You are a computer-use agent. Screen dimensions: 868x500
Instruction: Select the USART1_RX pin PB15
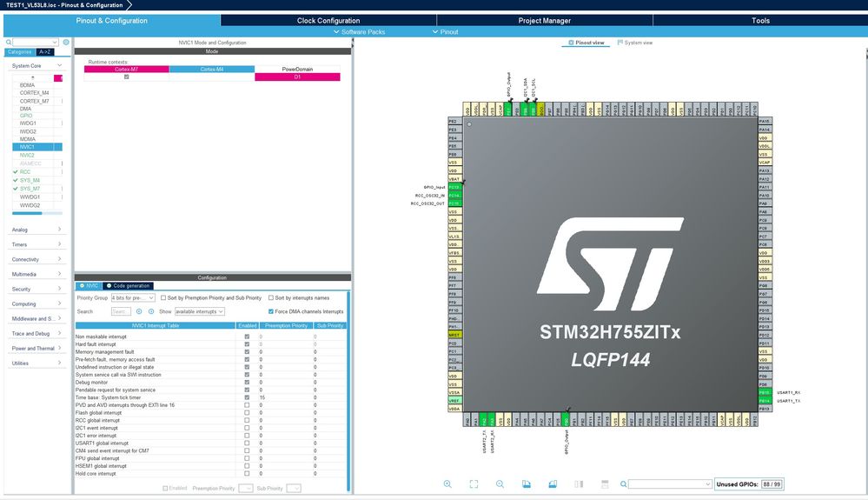point(765,392)
